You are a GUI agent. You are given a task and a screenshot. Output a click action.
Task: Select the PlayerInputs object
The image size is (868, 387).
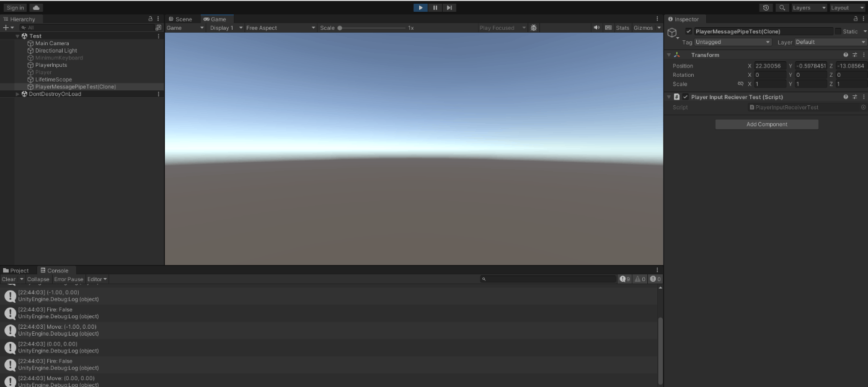51,65
